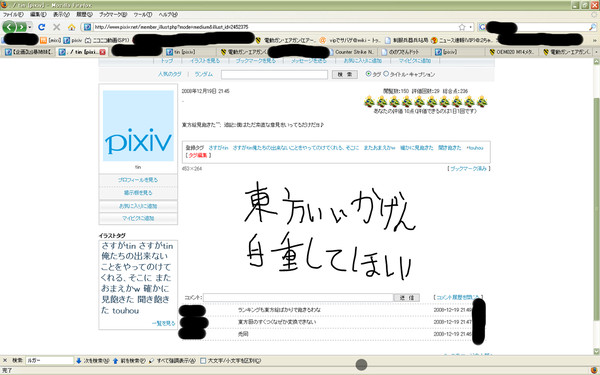Switch to the OEM020 M14 tab
The width and height of the screenshot is (600, 375).
click(x=512, y=52)
